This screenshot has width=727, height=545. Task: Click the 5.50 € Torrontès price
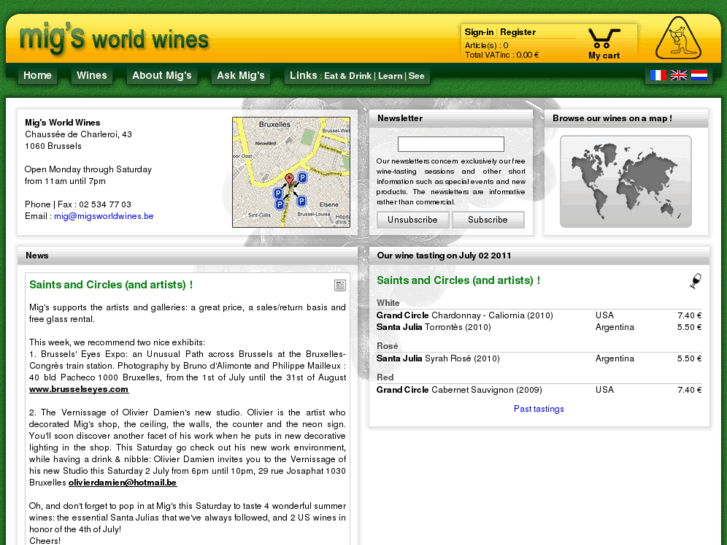coord(689,327)
